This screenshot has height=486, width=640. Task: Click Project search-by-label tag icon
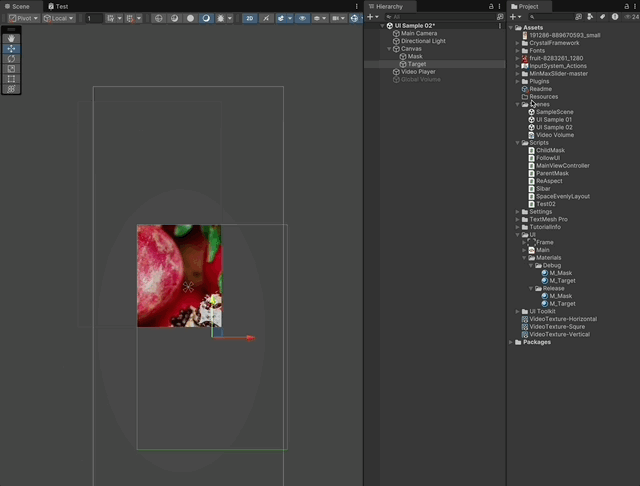[x=602, y=17]
